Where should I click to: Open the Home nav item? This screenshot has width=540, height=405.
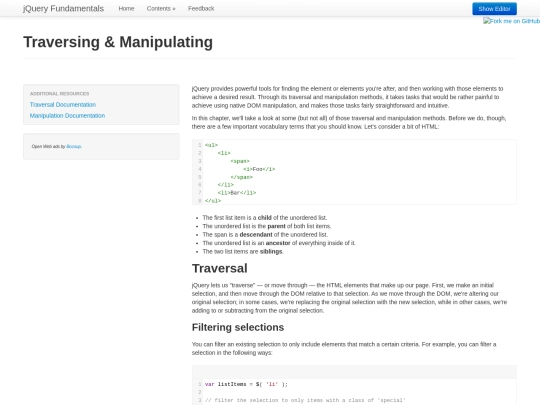tap(126, 9)
